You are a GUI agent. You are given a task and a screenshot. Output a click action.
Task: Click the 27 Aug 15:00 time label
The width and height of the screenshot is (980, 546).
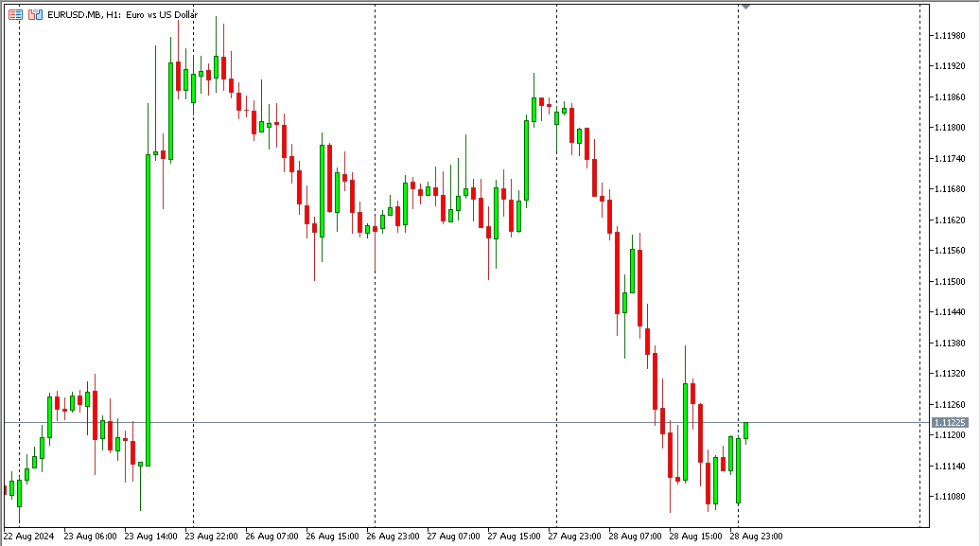pyautogui.click(x=515, y=536)
